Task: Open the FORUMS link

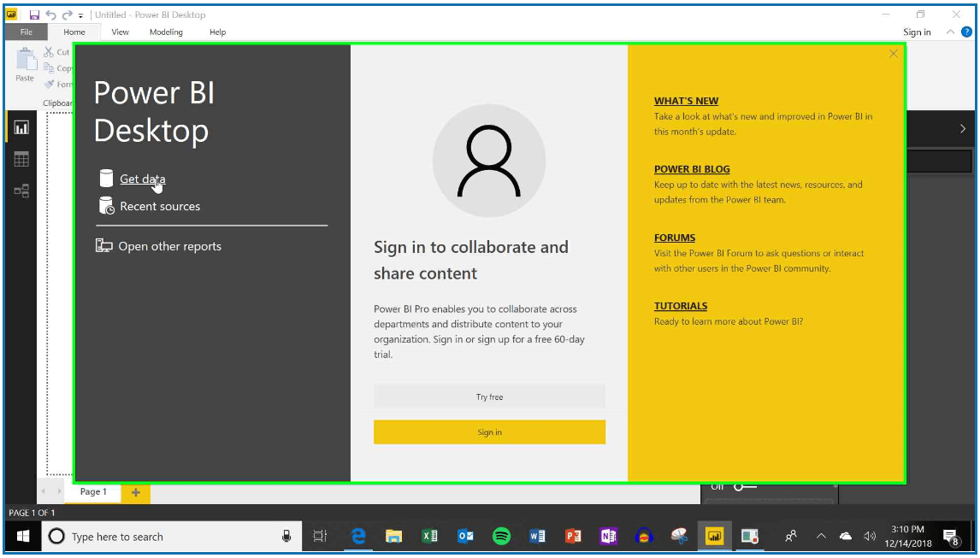Action: click(675, 238)
